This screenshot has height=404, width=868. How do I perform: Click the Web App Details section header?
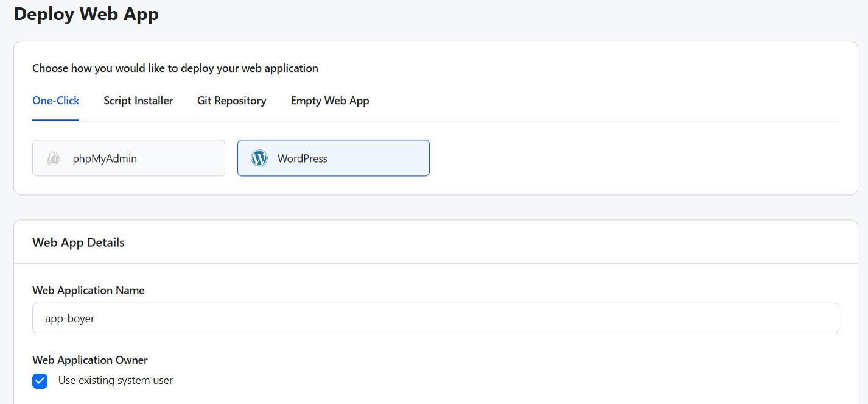pyautogui.click(x=79, y=243)
